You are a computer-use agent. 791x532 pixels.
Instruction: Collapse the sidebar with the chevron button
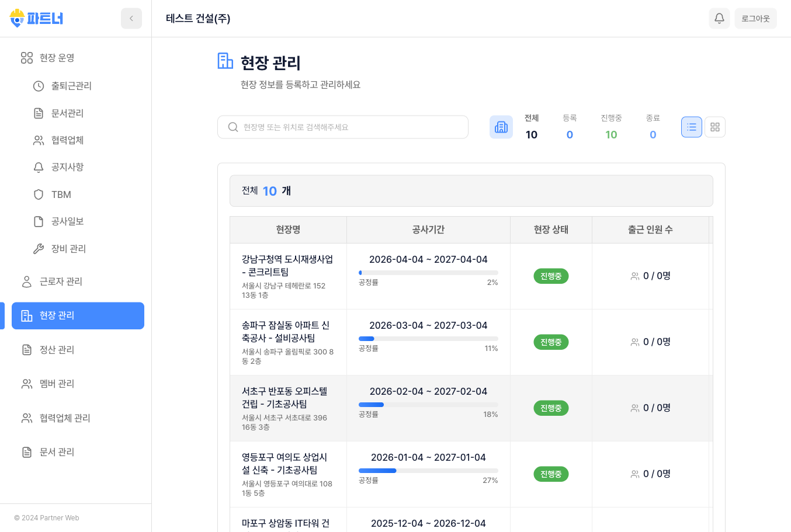pos(131,18)
